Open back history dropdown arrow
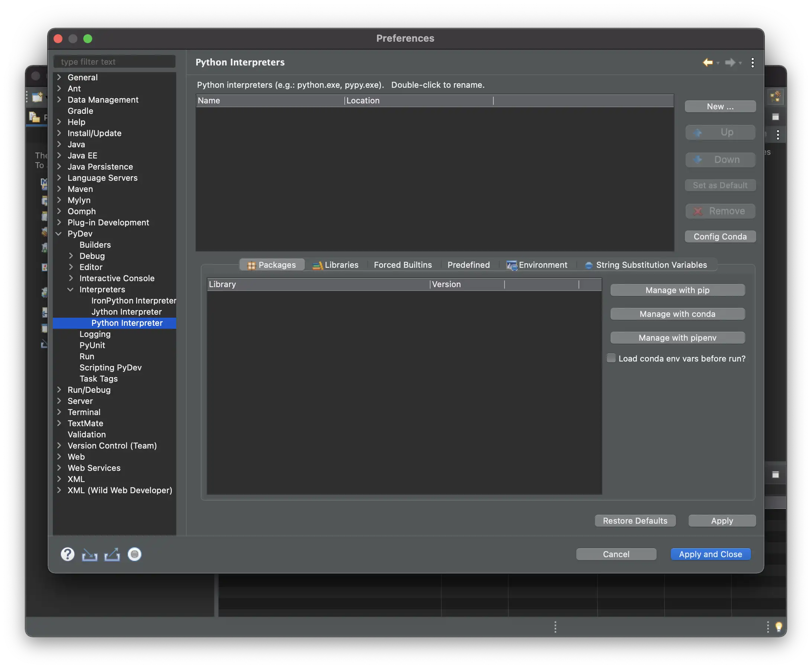Viewport: 812px width, 668px height. [718, 63]
